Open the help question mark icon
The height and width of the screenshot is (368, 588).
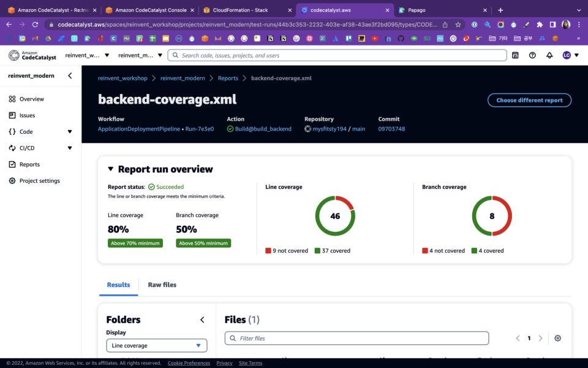[532, 55]
